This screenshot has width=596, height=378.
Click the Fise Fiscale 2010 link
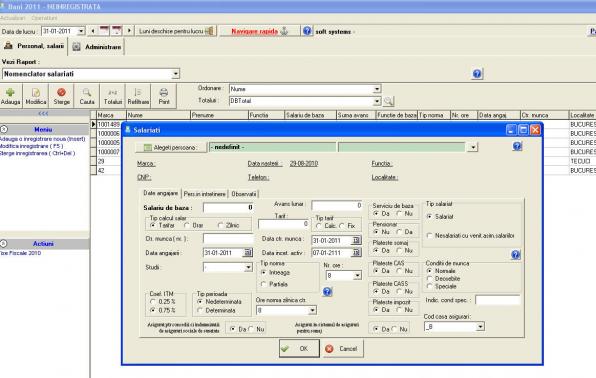tap(21, 253)
